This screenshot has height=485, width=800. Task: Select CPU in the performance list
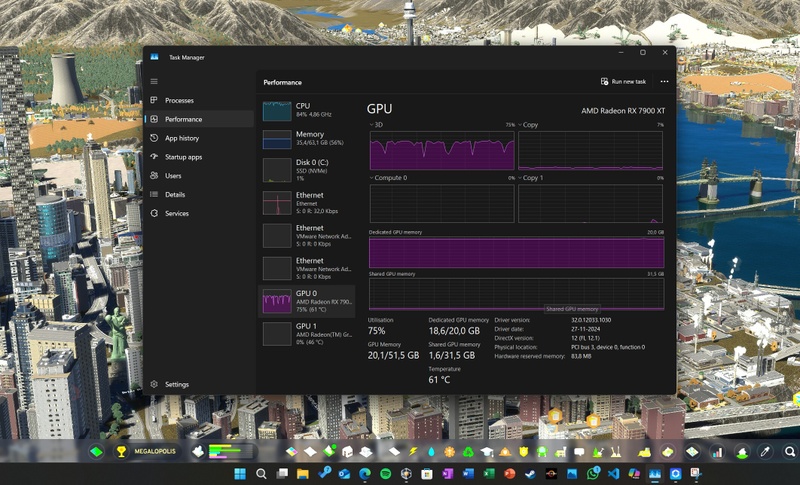pos(307,110)
